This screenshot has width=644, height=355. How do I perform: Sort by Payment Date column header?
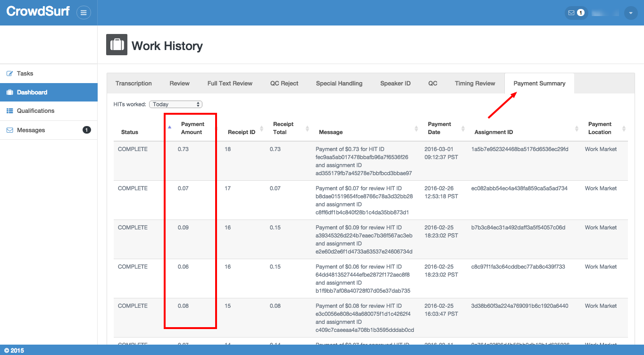pos(439,128)
